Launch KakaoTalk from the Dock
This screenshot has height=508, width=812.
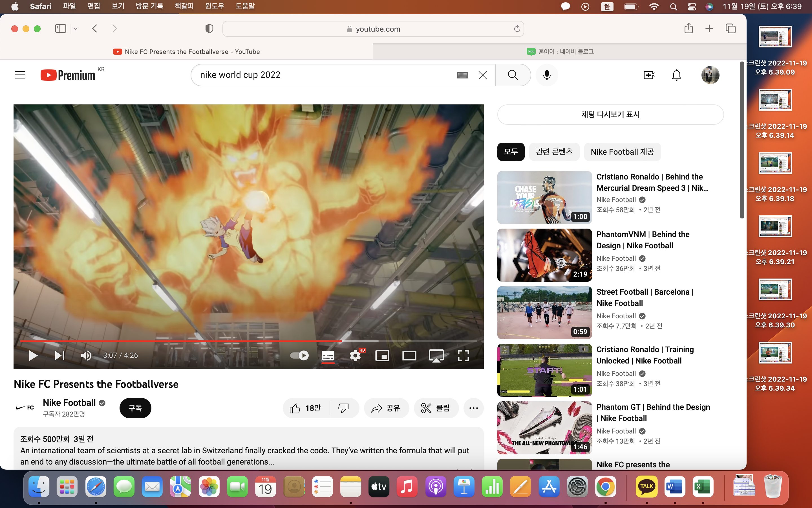click(646, 487)
